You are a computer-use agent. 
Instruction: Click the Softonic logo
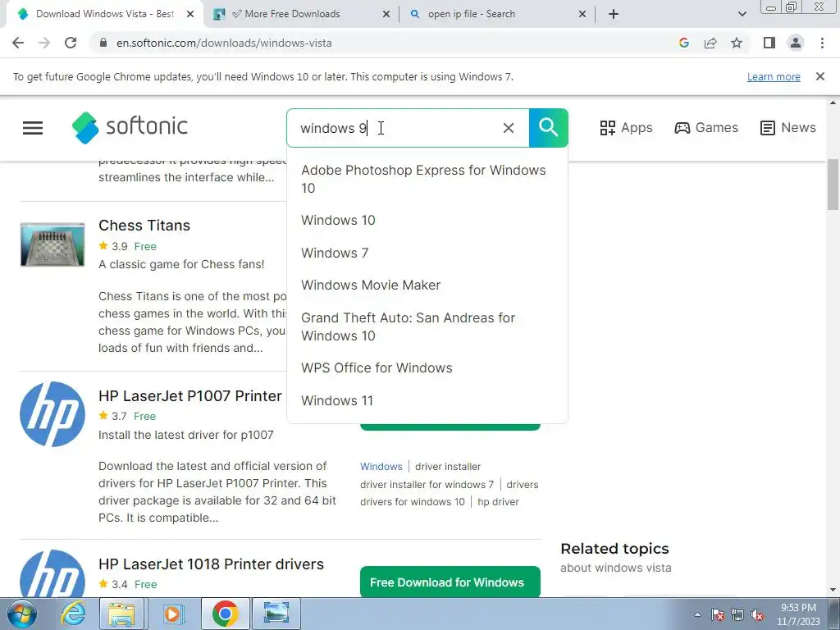(130, 127)
